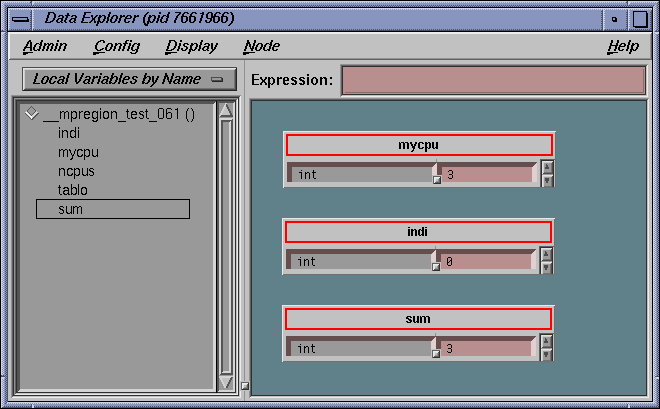This screenshot has height=409, width=660.
Task: Open the Admin menu
Action: click(45, 46)
